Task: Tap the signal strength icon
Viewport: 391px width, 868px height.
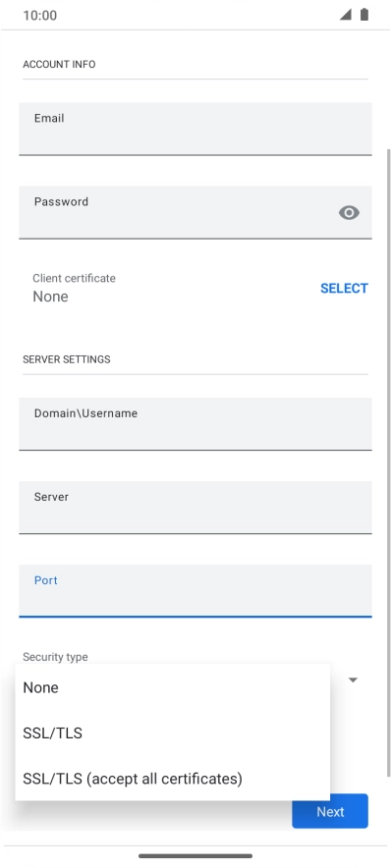Action: click(346, 15)
